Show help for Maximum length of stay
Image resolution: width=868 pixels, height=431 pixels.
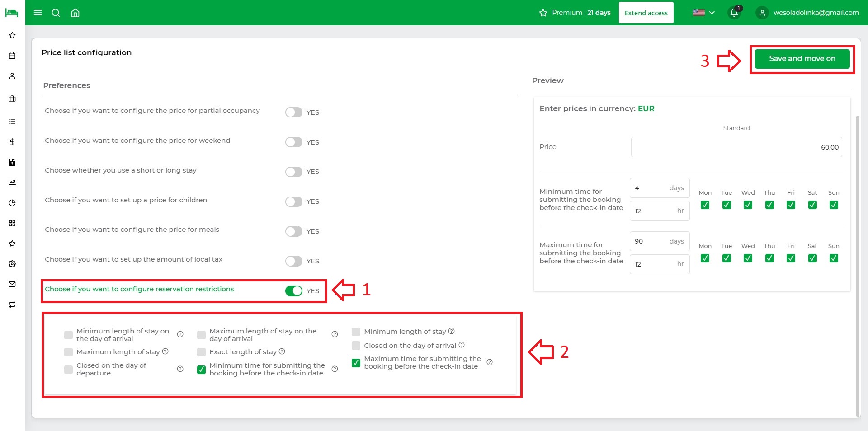(165, 351)
